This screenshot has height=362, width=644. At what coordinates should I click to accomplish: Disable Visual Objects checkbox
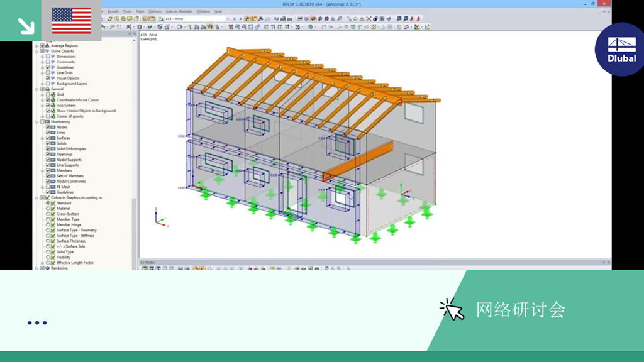[x=48, y=78]
